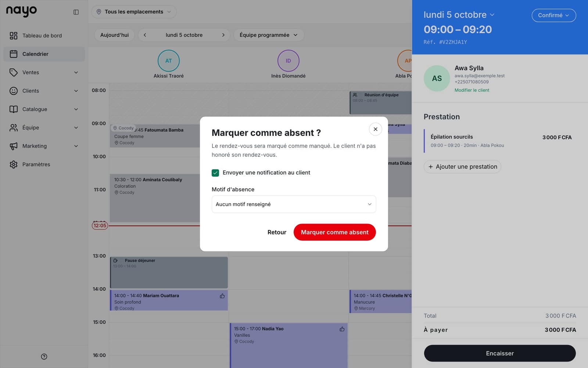Select Akissi Traoré AT avatar
588x368 pixels.
168,61
